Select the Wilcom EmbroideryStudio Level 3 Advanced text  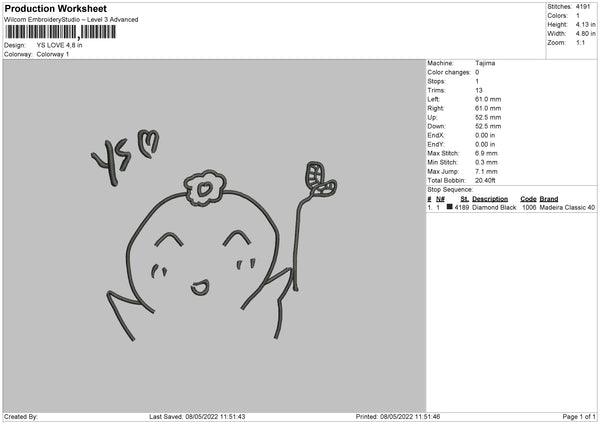point(71,20)
